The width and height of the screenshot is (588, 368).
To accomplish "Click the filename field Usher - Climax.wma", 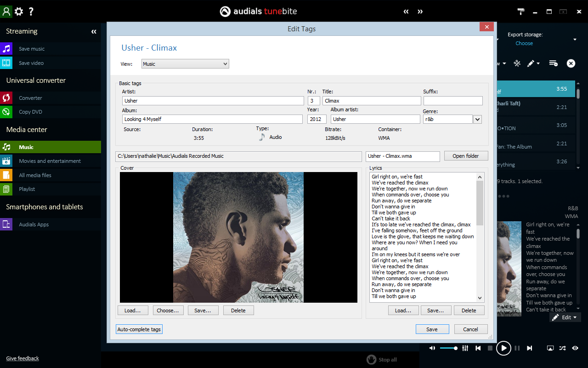I will coord(403,156).
